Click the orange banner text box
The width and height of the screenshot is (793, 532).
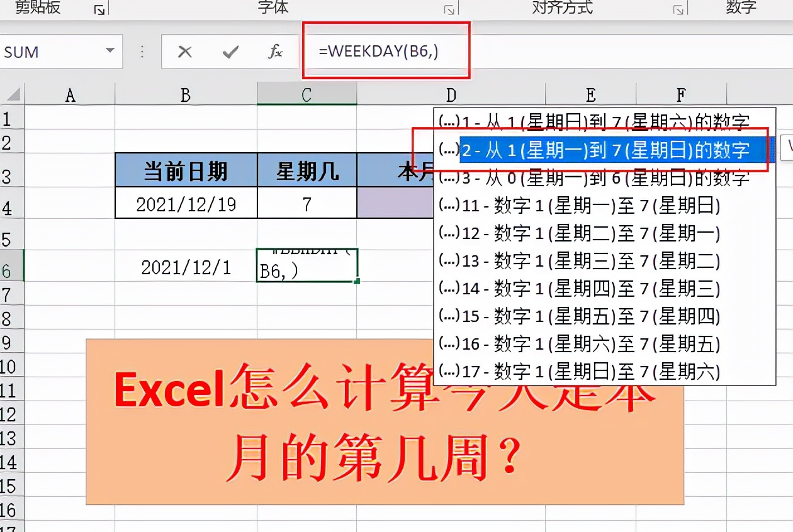click(385, 422)
